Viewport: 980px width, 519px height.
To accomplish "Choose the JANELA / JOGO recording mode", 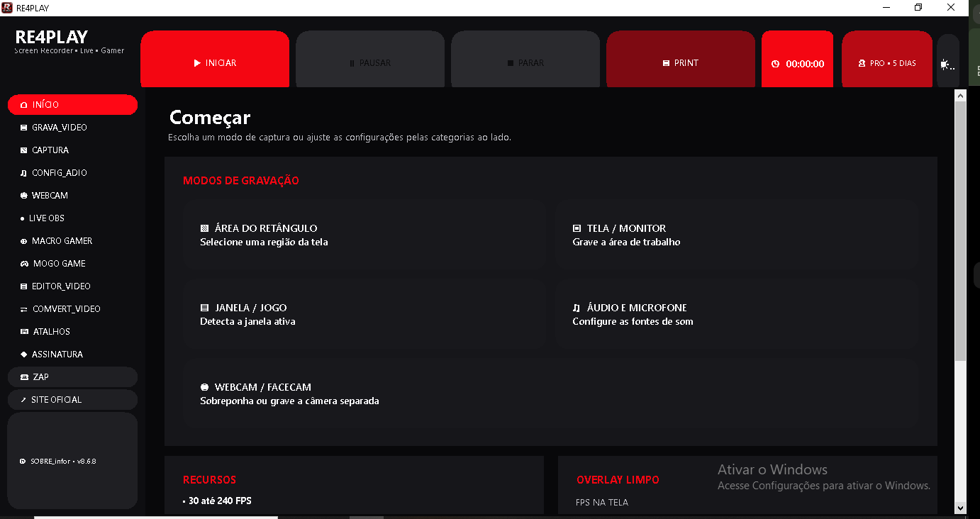I will point(364,314).
